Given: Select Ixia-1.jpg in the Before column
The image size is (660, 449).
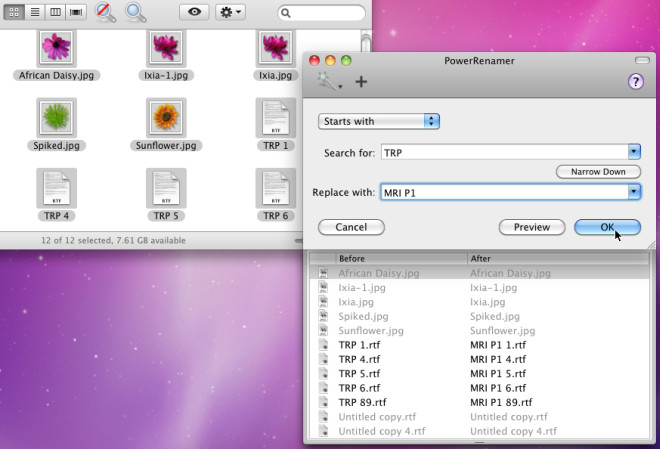Looking at the screenshot, I should click(362, 288).
